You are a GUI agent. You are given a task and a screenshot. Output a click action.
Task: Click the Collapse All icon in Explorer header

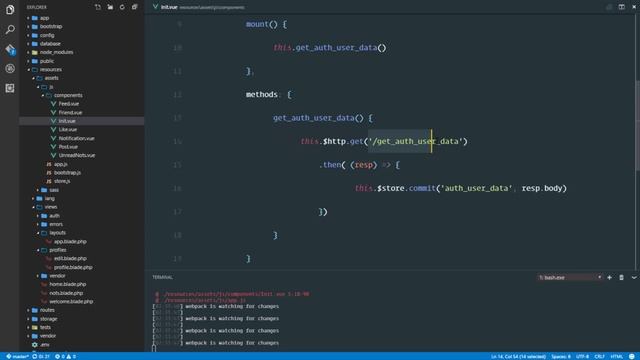click(134, 7)
